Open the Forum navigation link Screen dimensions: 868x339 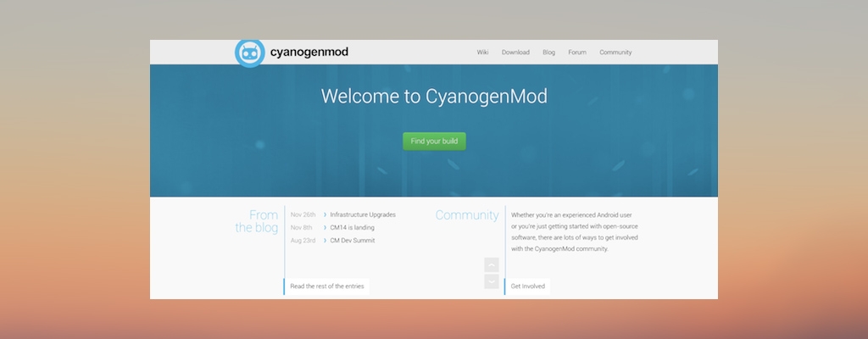pos(576,52)
